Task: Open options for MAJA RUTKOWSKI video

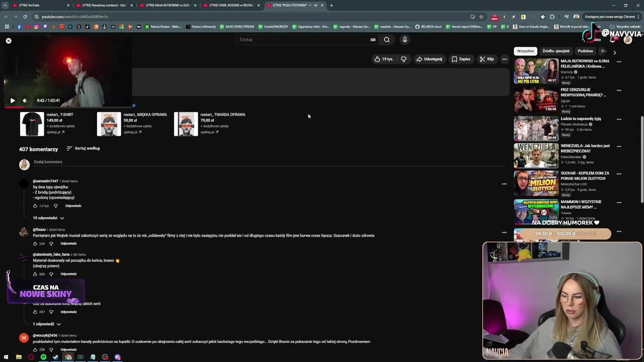Action: (x=619, y=62)
